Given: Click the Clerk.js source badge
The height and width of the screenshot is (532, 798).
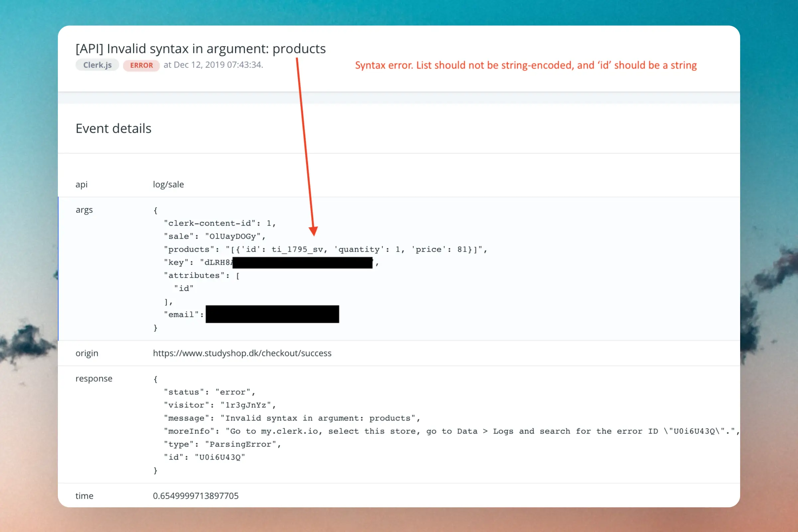Looking at the screenshot, I should point(97,65).
